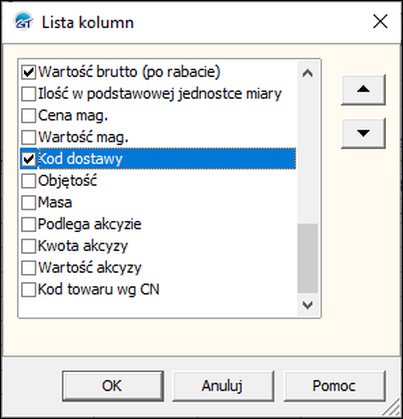Tick the Cena mag. checkbox
Image resolution: width=403 pixels, height=419 pixels.
[29, 116]
